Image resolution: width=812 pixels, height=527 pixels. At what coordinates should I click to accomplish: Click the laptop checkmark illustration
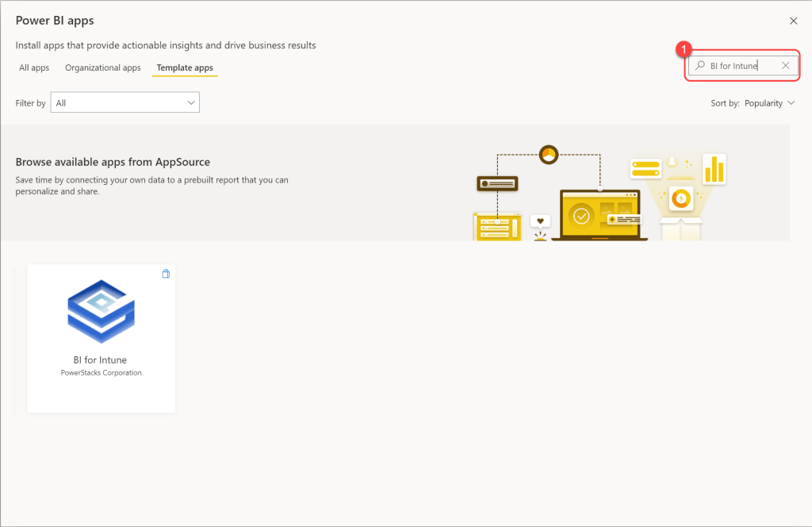582,214
